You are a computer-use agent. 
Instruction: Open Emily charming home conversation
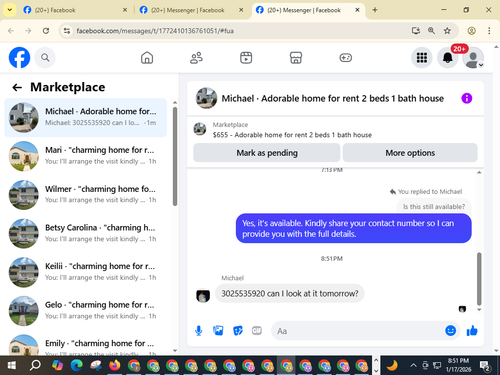click(86, 345)
